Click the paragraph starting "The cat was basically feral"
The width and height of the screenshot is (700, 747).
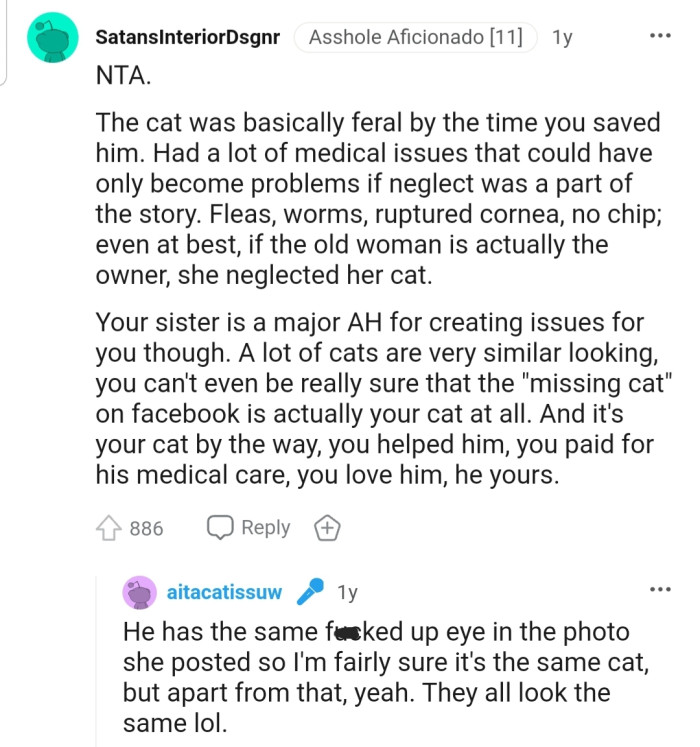tap(378, 198)
